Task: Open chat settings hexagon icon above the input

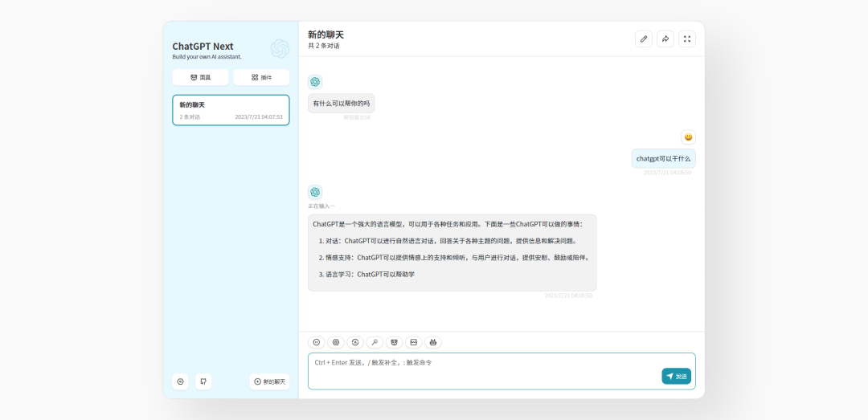Action: pyautogui.click(x=336, y=343)
